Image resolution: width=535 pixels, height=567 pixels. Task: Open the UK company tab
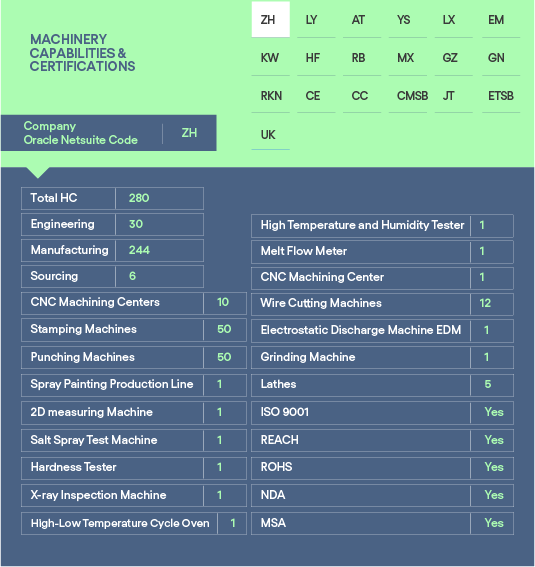click(x=270, y=135)
